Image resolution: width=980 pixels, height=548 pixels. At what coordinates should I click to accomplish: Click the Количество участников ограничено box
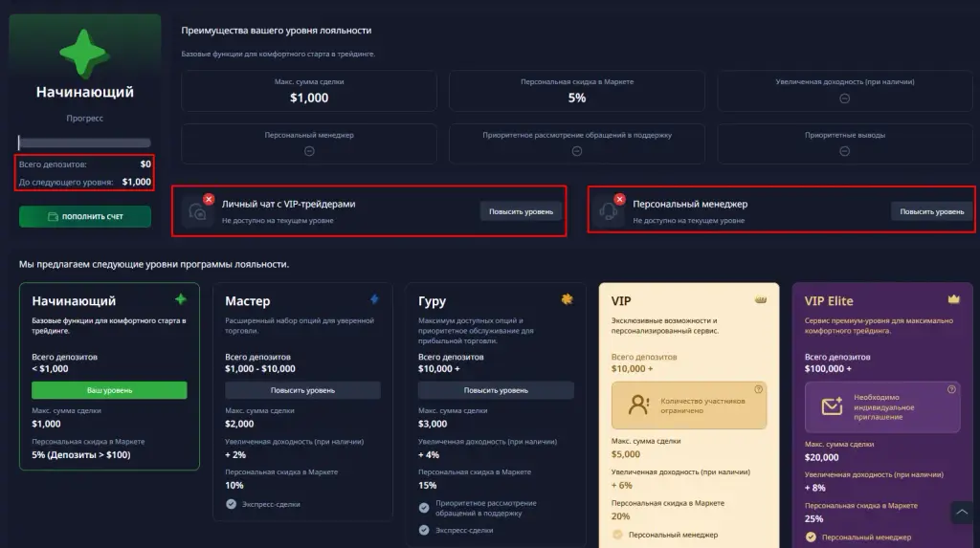click(x=689, y=406)
